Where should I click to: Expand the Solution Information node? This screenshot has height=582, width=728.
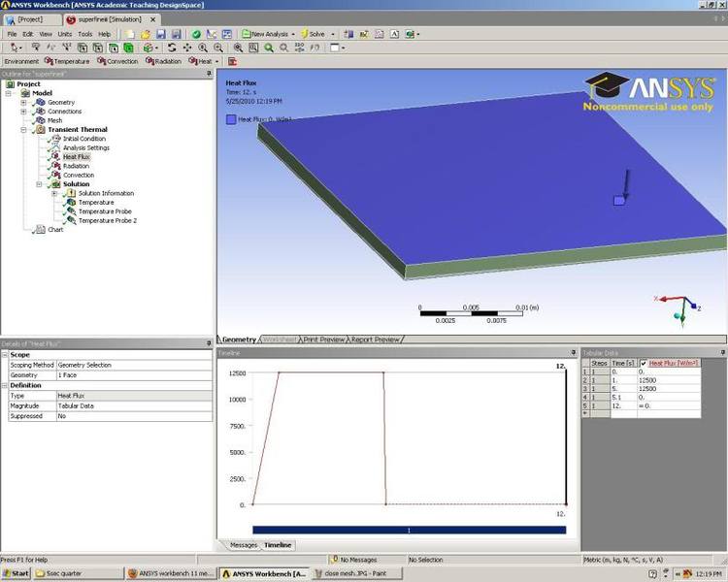click(54, 193)
